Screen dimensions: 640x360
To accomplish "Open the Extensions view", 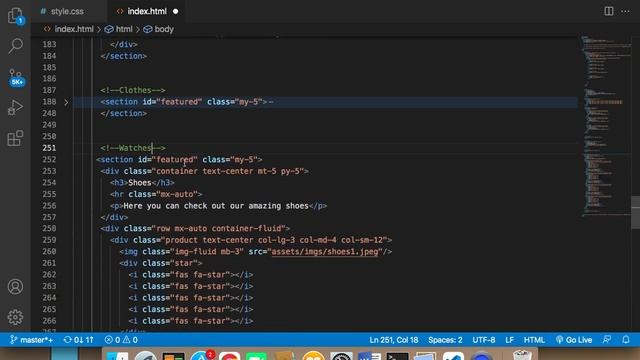I will 15,138.
